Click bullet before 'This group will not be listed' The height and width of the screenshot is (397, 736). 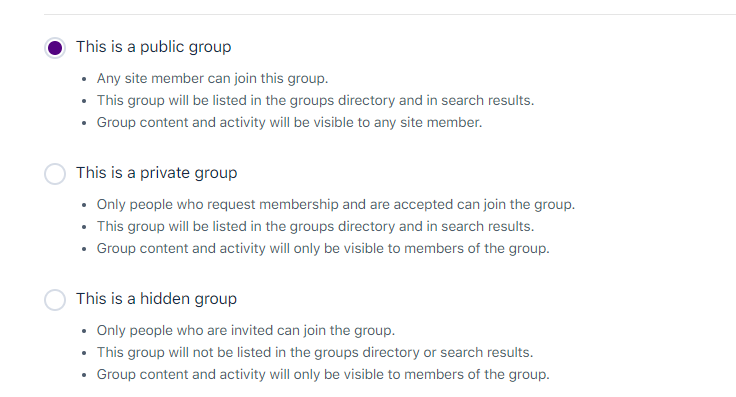(84, 353)
